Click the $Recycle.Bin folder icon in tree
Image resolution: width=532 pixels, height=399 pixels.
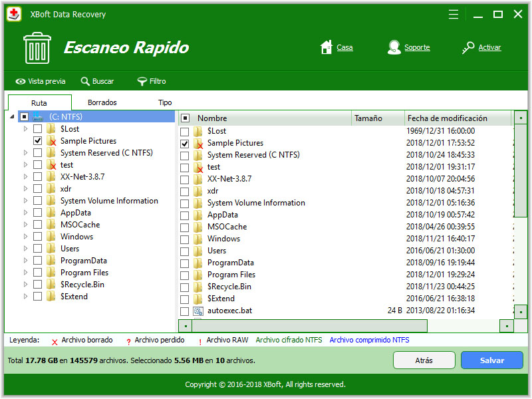tap(51, 285)
